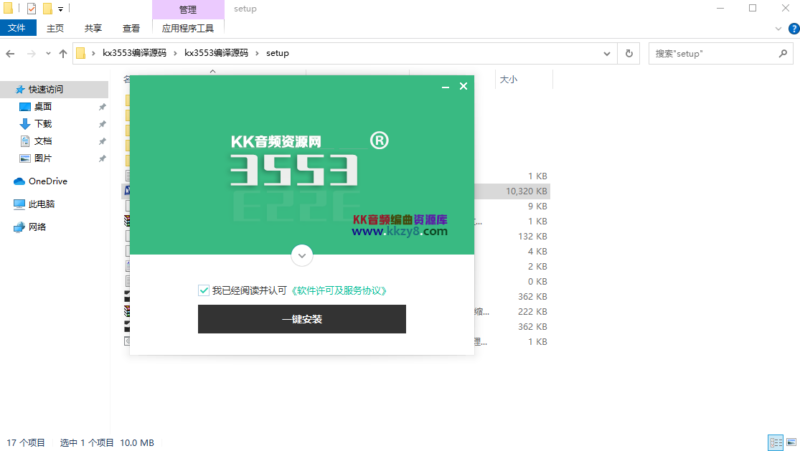
Task: Switch to details view in status bar
Action: tap(776, 442)
